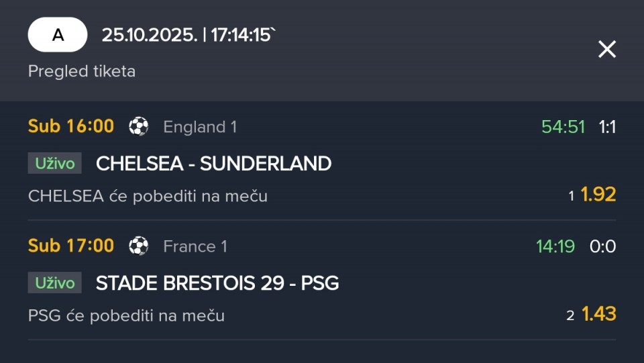The image size is (644, 363).
Task: Click the 1:1 live score
Action: (607, 127)
